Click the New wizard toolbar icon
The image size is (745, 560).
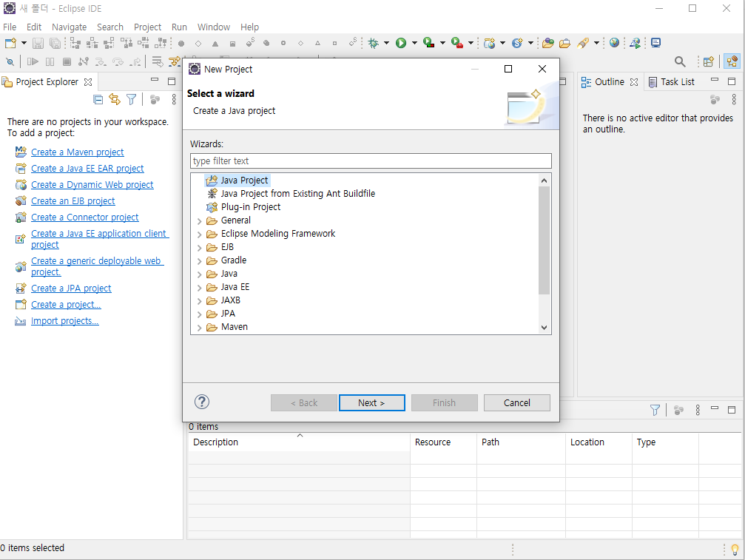point(10,43)
